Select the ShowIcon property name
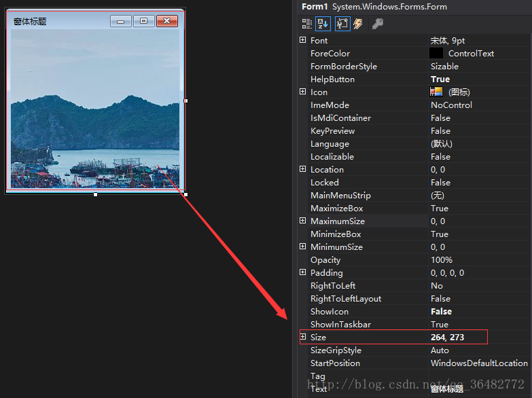 coord(329,312)
